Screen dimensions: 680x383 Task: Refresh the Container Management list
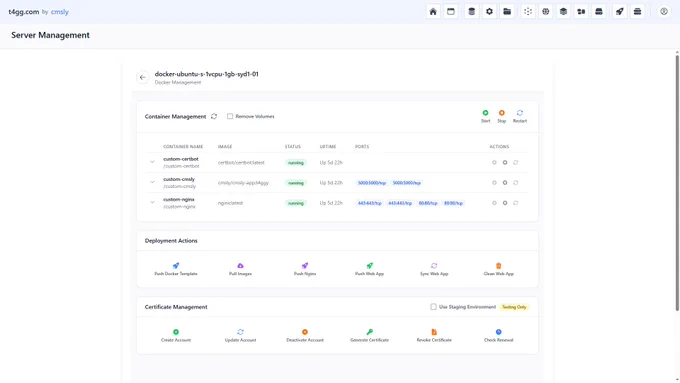coord(214,116)
